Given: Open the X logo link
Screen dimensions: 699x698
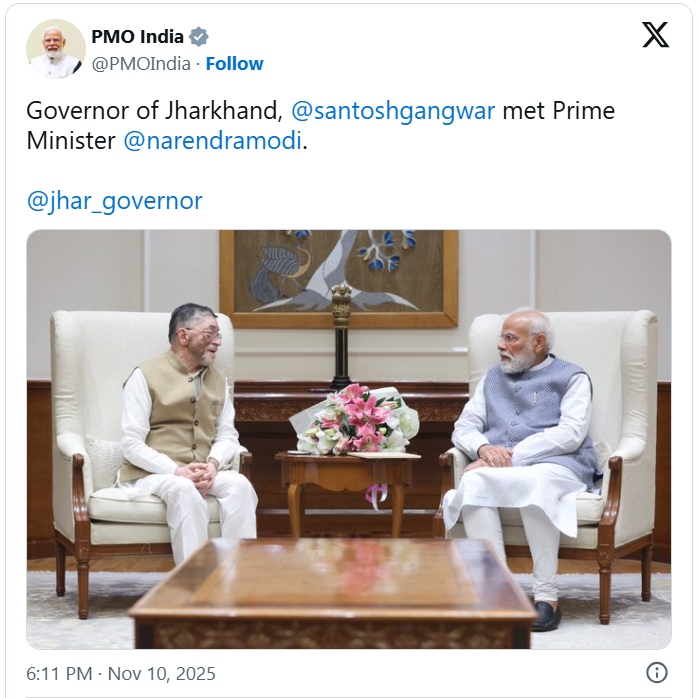Looking at the screenshot, I should 655,35.
